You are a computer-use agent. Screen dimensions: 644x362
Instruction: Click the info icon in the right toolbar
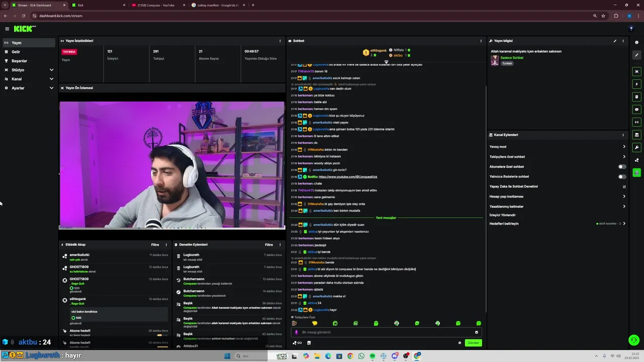[x=636, y=43]
